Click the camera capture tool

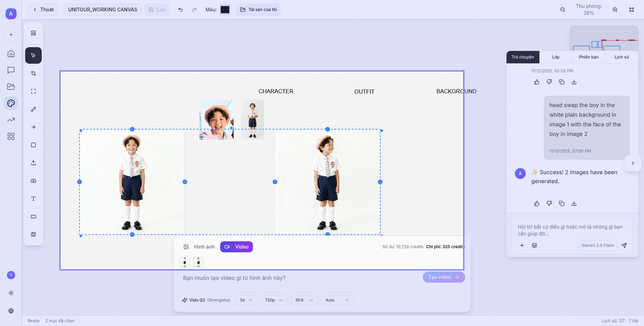pos(33,181)
